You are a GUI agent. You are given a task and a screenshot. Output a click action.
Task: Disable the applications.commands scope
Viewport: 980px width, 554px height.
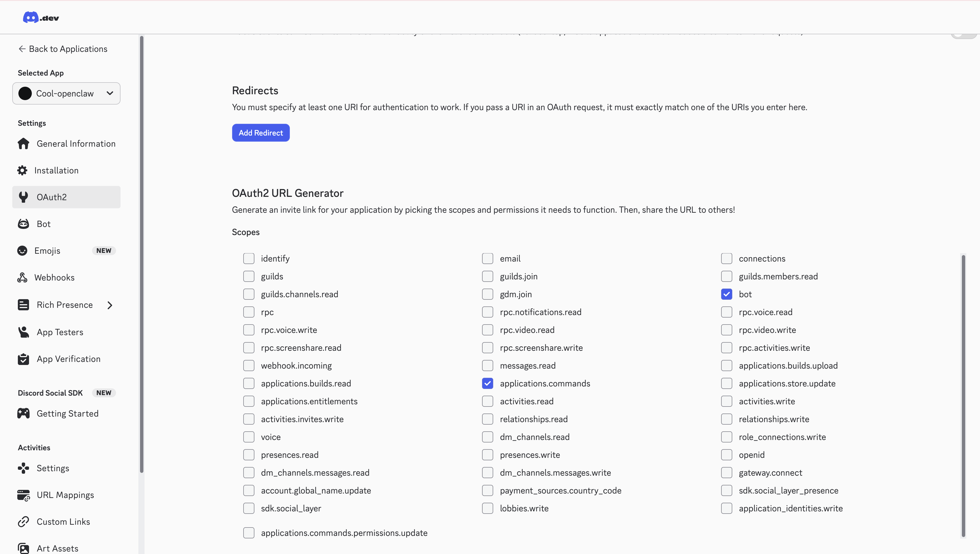click(x=488, y=383)
